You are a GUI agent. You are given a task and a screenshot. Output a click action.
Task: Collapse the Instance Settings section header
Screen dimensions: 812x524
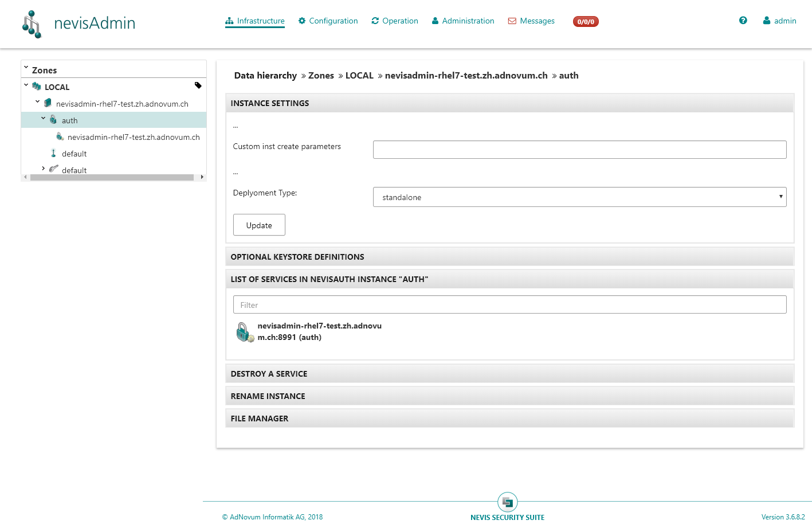[510, 103]
